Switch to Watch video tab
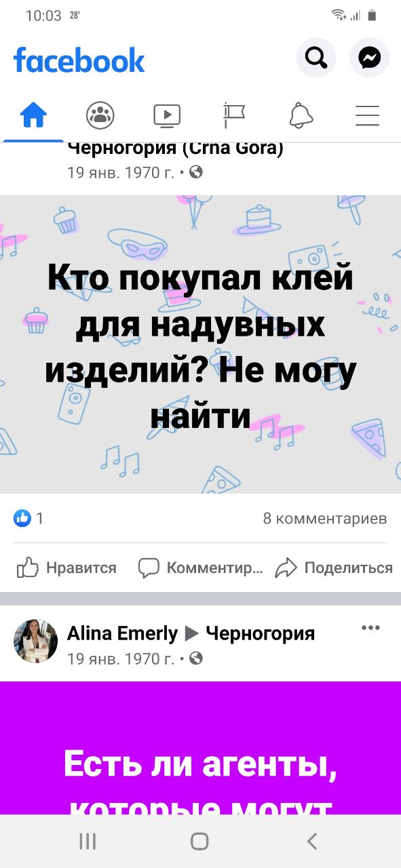401x868 pixels. coord(167,115)
